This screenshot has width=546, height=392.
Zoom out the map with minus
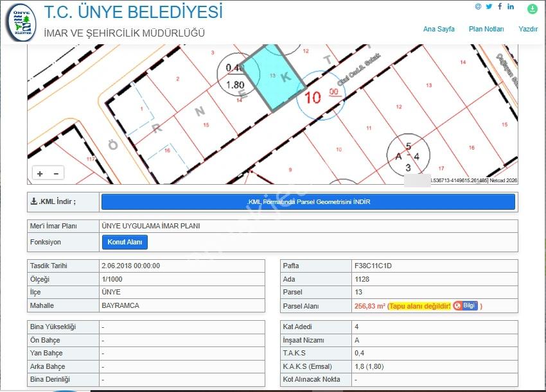click(x=56, y=173)
